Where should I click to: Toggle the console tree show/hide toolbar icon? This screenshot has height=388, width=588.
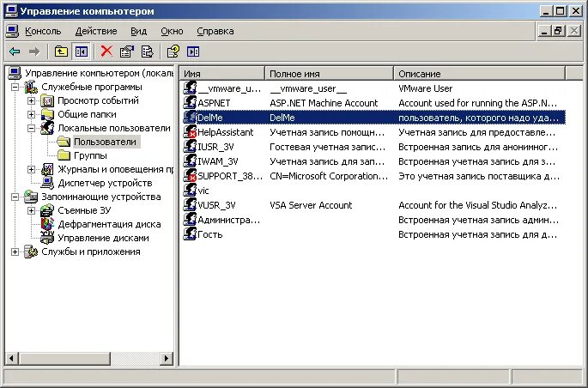tap(81, 52)
